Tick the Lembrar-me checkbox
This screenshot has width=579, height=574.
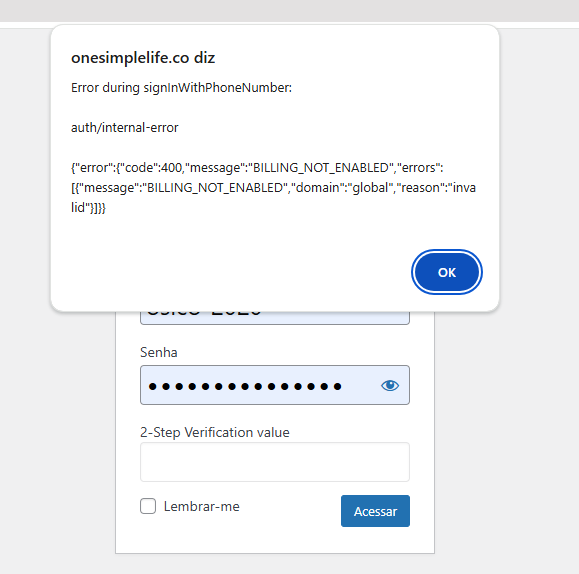(x=148, y=506)
